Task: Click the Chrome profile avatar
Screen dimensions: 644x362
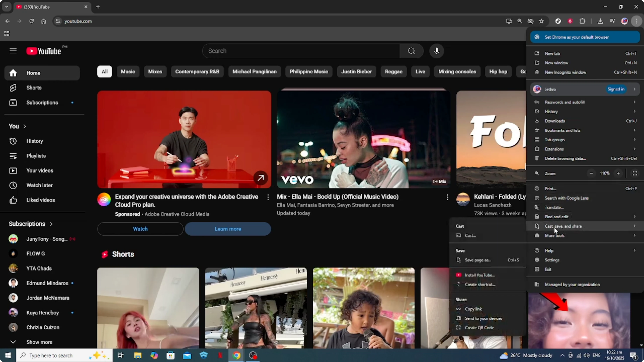Action: coord(624,21)
